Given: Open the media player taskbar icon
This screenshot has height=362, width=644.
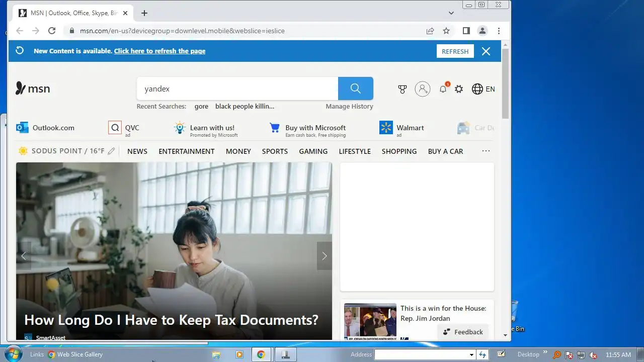Looking at the screenshot, I should [x=239, y=354].
